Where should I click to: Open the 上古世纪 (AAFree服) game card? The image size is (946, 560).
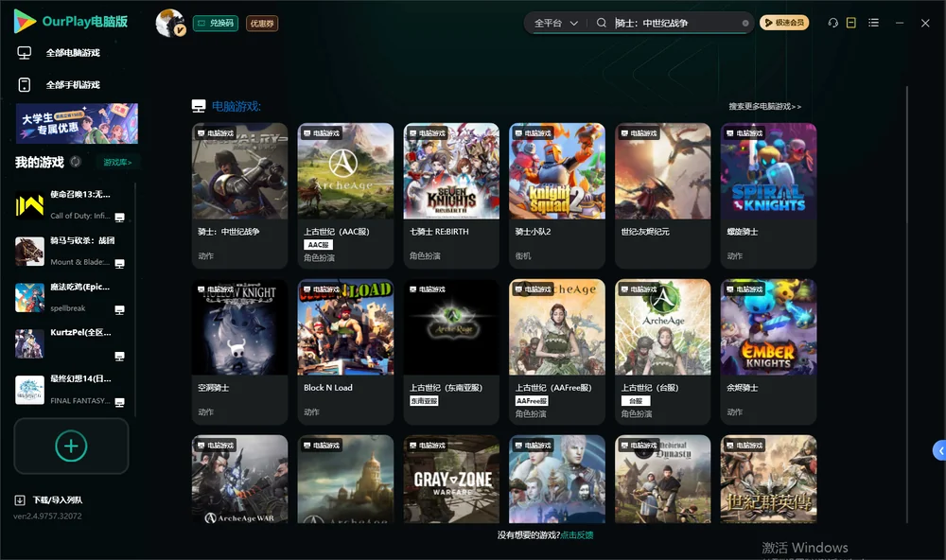click(x=557, y=352)
